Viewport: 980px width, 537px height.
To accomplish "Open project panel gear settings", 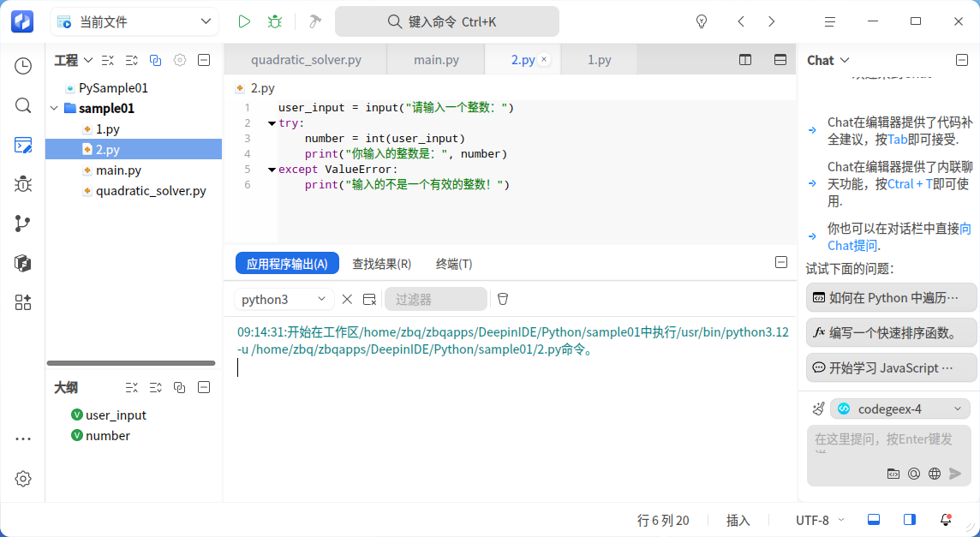I will 180,60.
